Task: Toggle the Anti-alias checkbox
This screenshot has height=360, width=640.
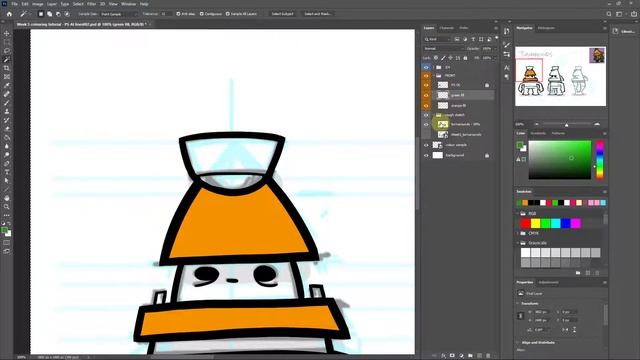Action: tap(178, 14)
